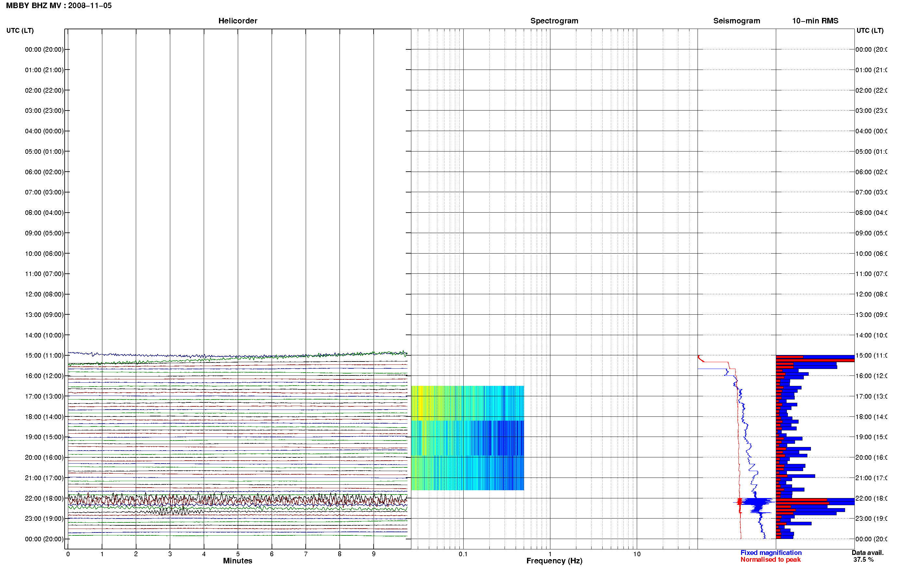Click the left 20:00 (16:00) time label
The height and width of the screenshot is (578, 924).
44,458
